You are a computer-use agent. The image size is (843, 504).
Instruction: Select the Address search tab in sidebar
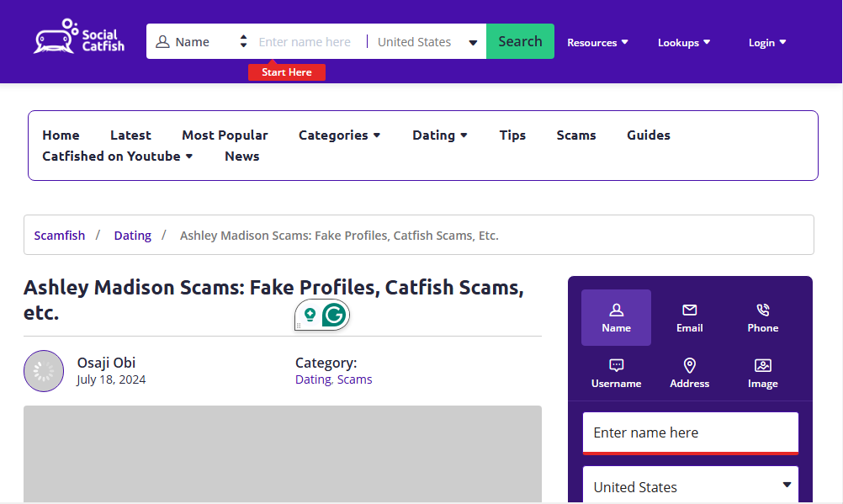click(689, 374)
